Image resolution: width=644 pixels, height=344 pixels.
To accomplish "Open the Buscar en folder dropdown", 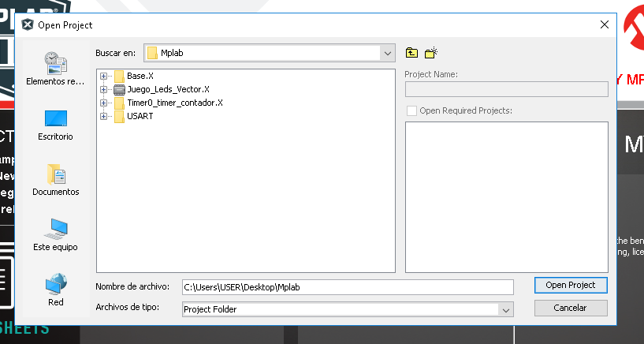I will pyautogui.click(x=387, y=53).
